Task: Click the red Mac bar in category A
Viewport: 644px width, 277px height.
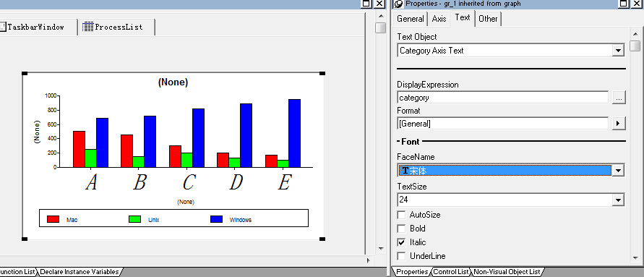Action: [x=80, y=149]
